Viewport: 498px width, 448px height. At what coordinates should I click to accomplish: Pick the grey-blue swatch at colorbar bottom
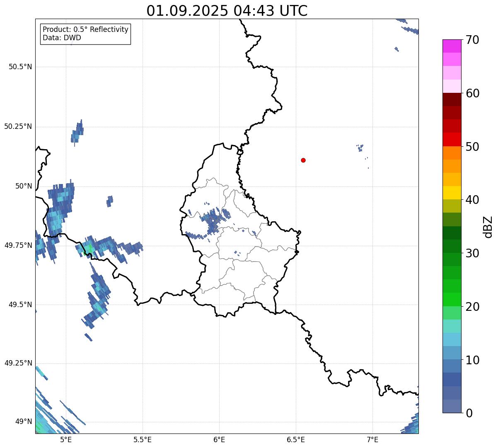(x=452, y=406)
